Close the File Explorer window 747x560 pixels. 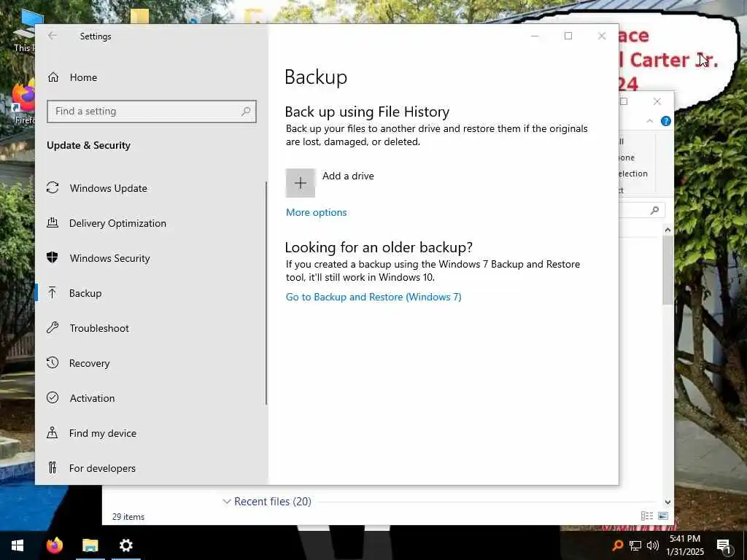point(657,101)
